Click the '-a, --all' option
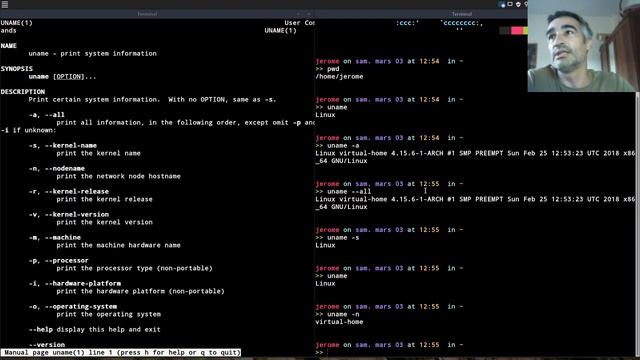Screen dimensions: 640x360 47,115
